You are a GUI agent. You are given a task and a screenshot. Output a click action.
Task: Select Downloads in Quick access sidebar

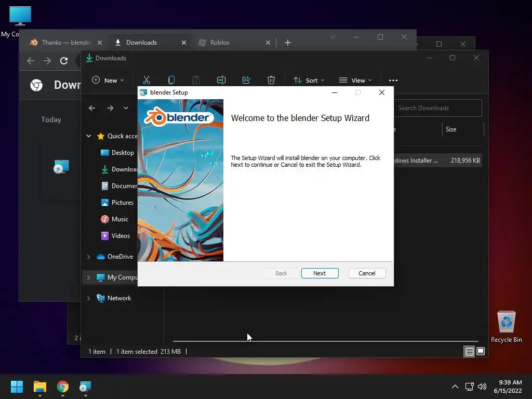click(119, 169)
